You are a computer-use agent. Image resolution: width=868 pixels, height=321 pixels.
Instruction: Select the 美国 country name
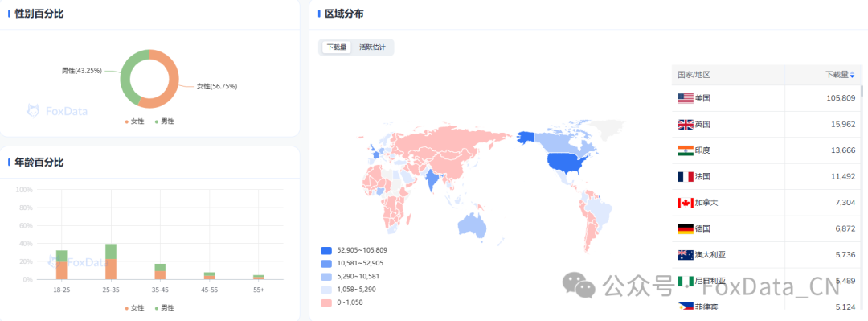[702, 98]
